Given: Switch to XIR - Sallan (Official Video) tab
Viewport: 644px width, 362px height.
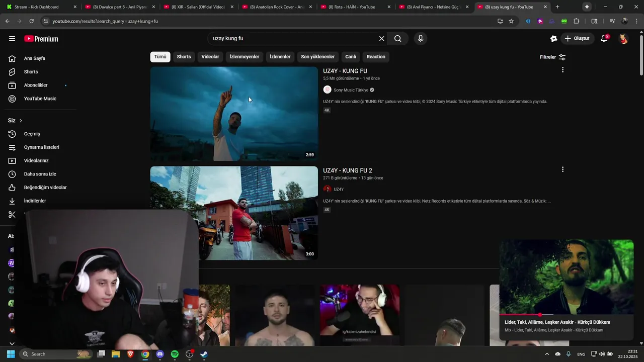Looking at the screenshot, I should click(x=198, y=7).
